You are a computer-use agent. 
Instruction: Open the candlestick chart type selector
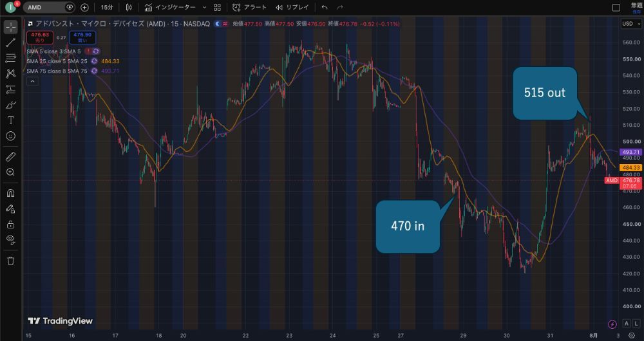pos(129,7)
